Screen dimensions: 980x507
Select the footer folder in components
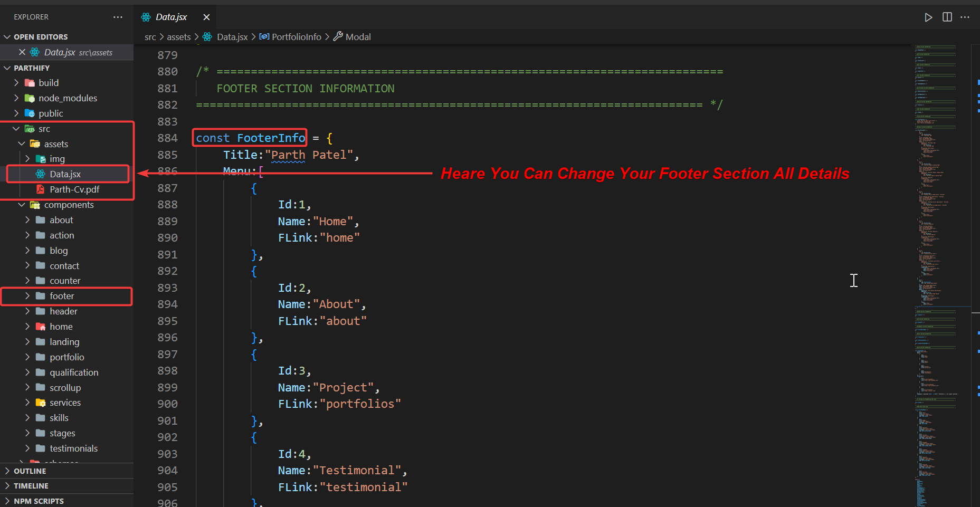tap(62, 295)
